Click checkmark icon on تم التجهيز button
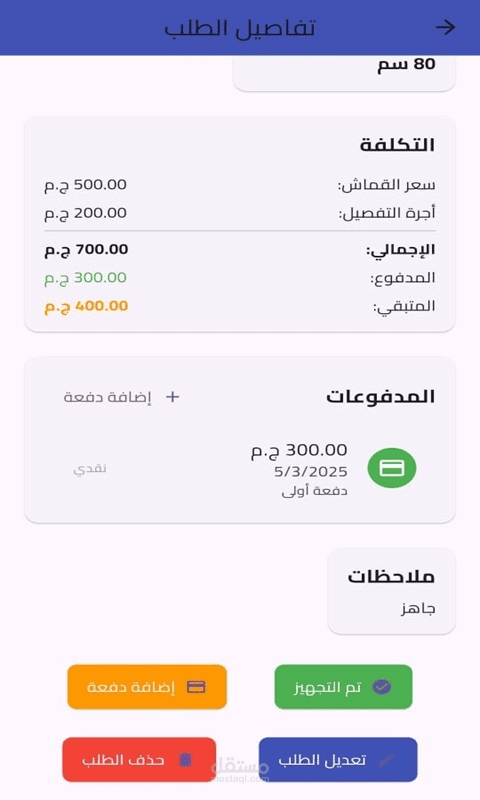The image size is (480, 800). (x=382, y=687)
